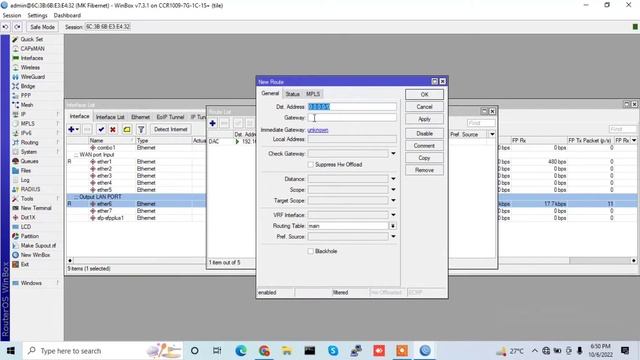Click the redo arrow in toolbar

tap(17, 27)
